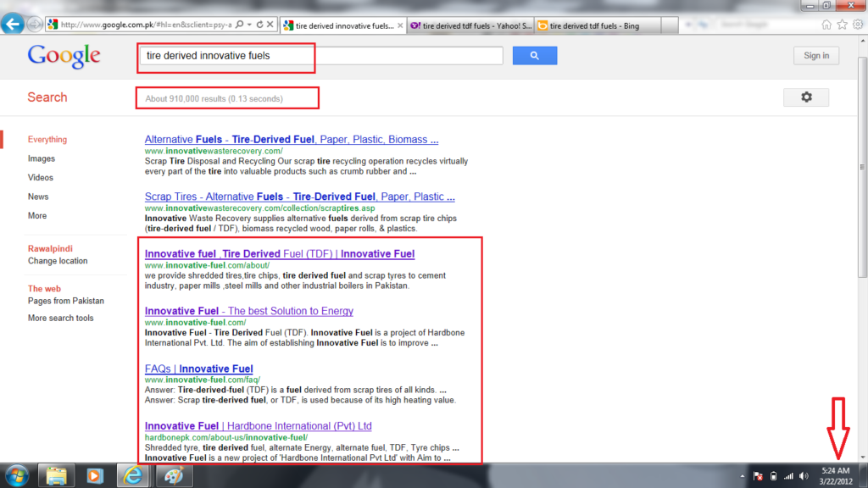Open the 'FAQs | Innovative Fuel' result
The height and width of the screenshot is (488, 868).
click(198, 369)
